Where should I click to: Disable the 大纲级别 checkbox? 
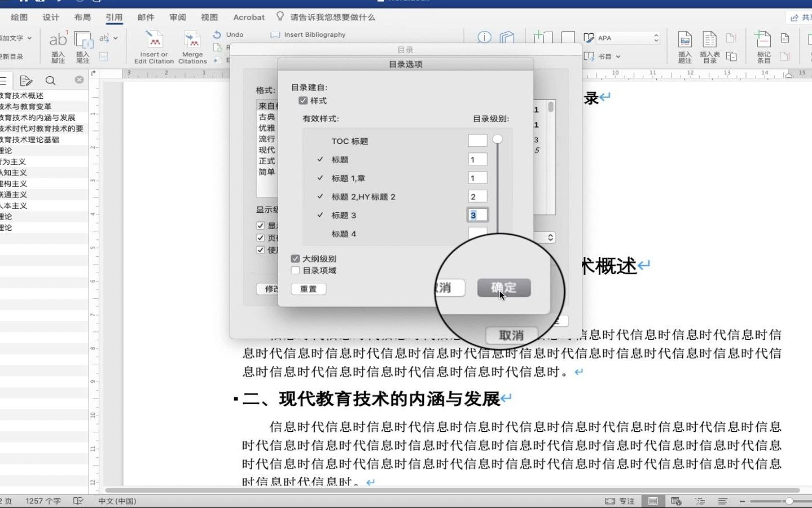[295, 258]
